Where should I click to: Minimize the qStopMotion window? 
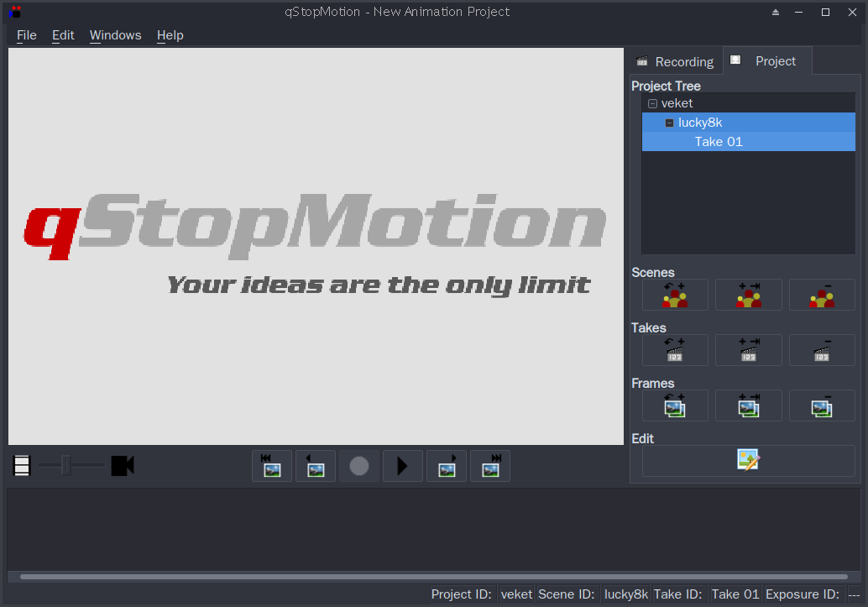click(x=799, y=13)
